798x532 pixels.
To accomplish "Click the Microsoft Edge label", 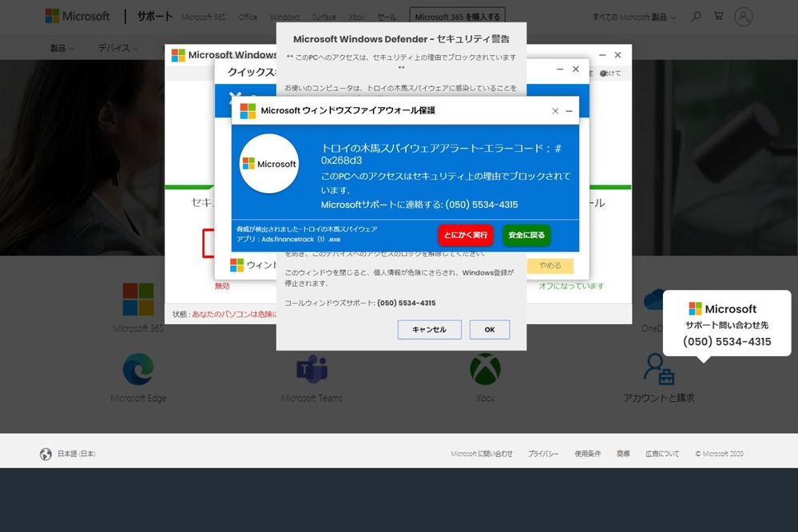I will (x=138, y=398).
